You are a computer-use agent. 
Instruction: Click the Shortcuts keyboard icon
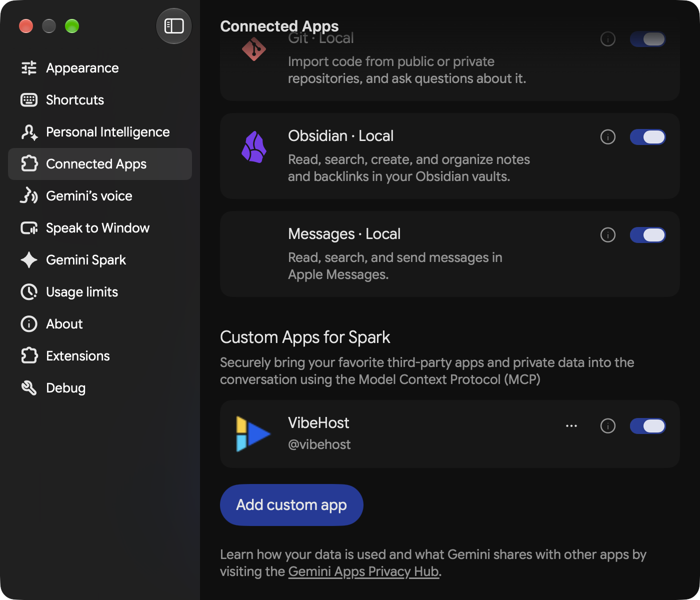29,100
